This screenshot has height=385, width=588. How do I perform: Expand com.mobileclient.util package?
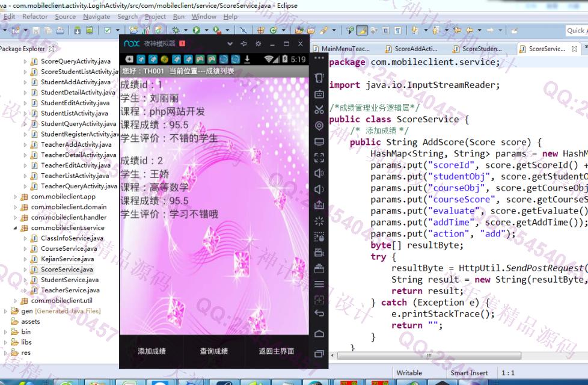click(15, 301)
